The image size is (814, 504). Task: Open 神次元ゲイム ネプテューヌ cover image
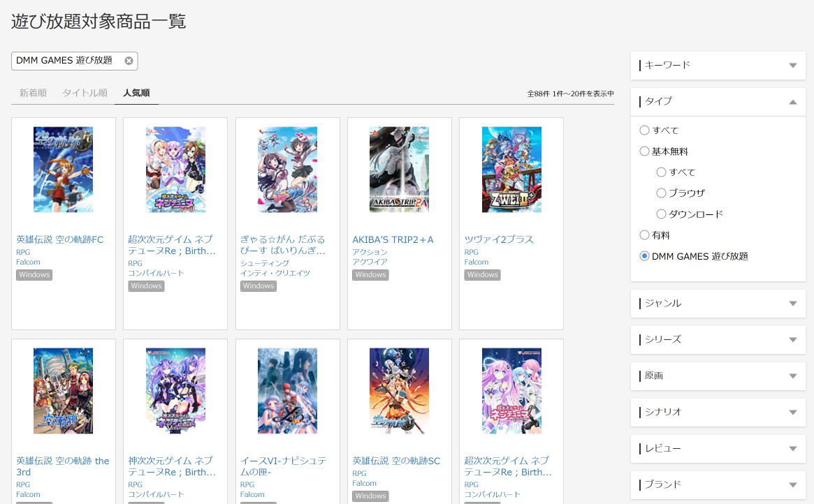tap(175, 391)
